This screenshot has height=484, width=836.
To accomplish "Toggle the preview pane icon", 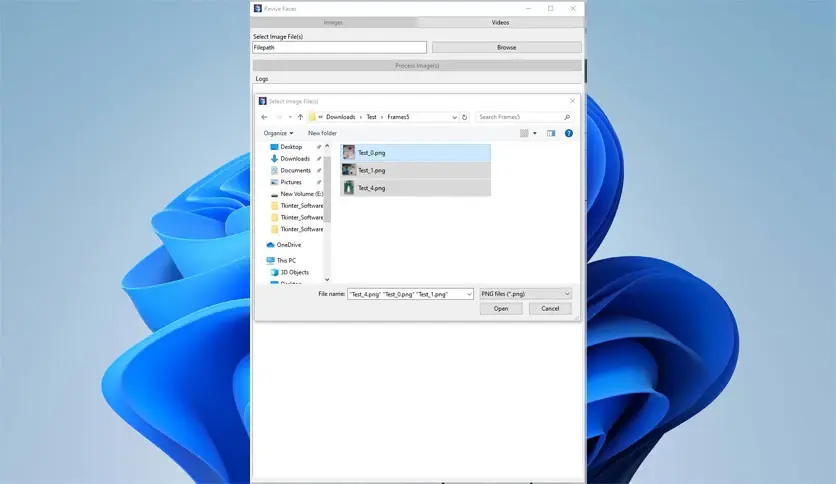I will click(552, 133).
